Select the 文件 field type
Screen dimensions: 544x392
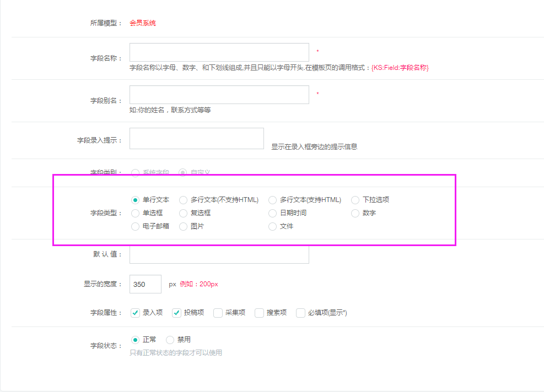pos(272,226)
